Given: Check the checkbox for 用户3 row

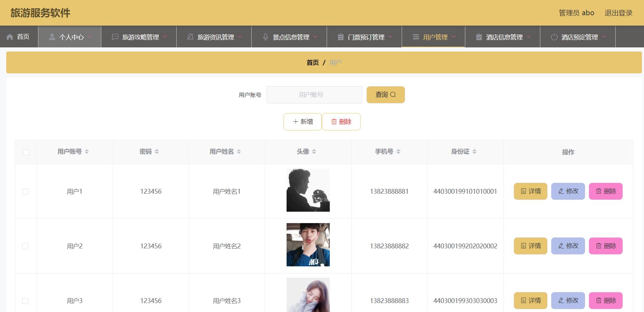Looking at the screenshot, I should pyautogui.click(x=25, y=301).
